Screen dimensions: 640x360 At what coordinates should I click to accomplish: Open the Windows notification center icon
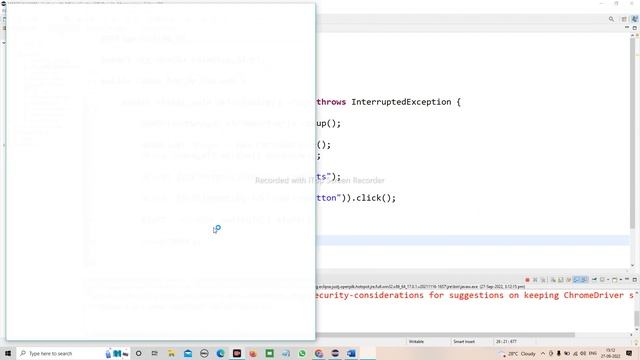point(630,353)
